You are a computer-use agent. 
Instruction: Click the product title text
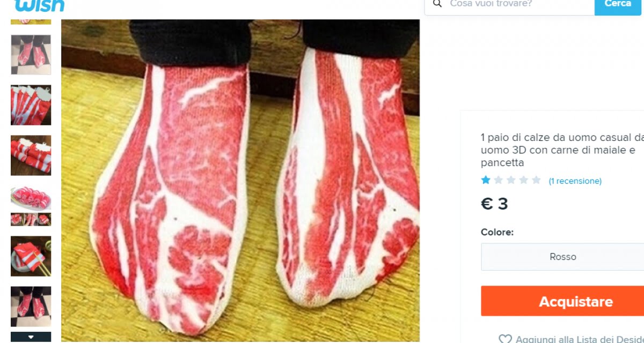pos(562,150)
